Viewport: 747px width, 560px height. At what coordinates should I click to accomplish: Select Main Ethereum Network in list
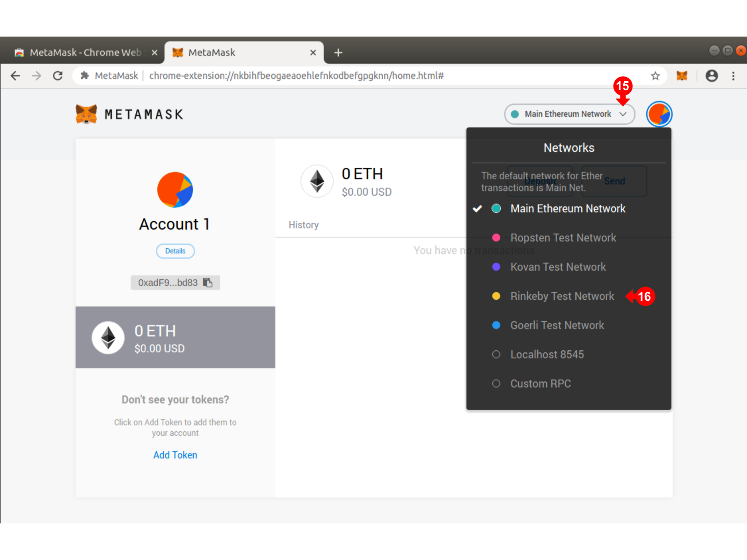569,209
